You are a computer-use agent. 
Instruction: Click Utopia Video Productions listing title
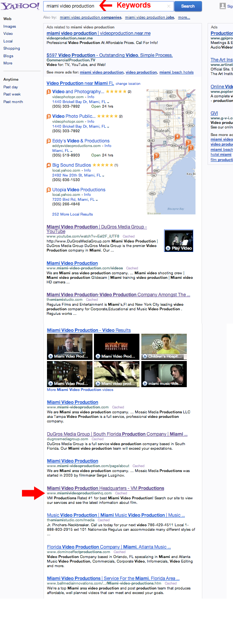[x=79, y=190]
